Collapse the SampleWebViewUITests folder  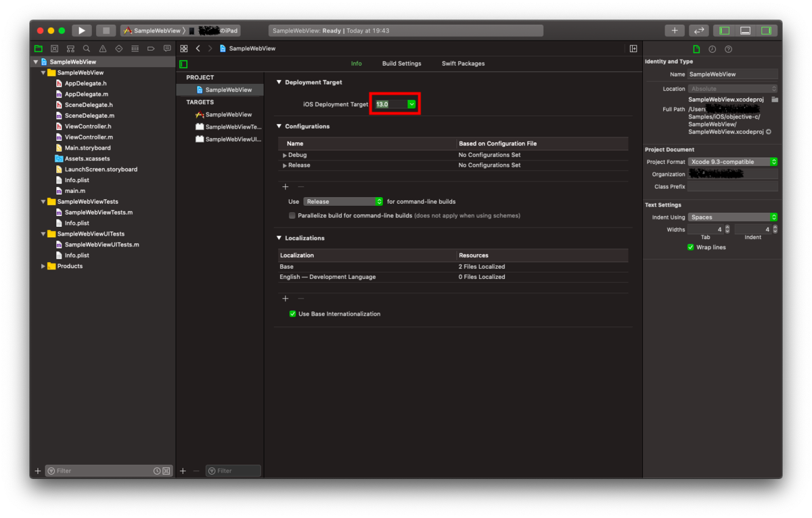point(43,234)
